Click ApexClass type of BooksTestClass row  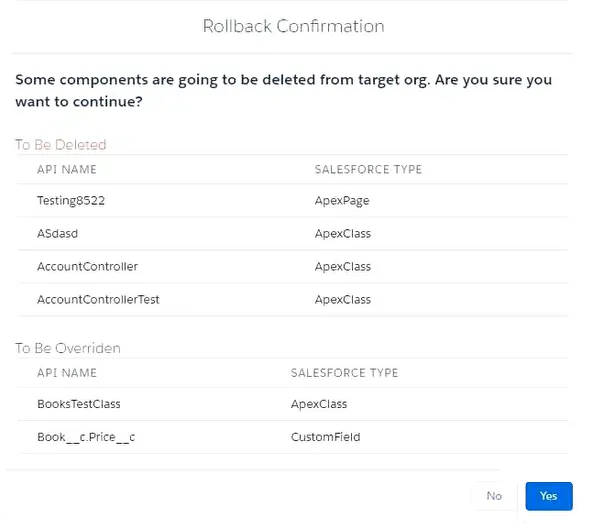(319, 404)
